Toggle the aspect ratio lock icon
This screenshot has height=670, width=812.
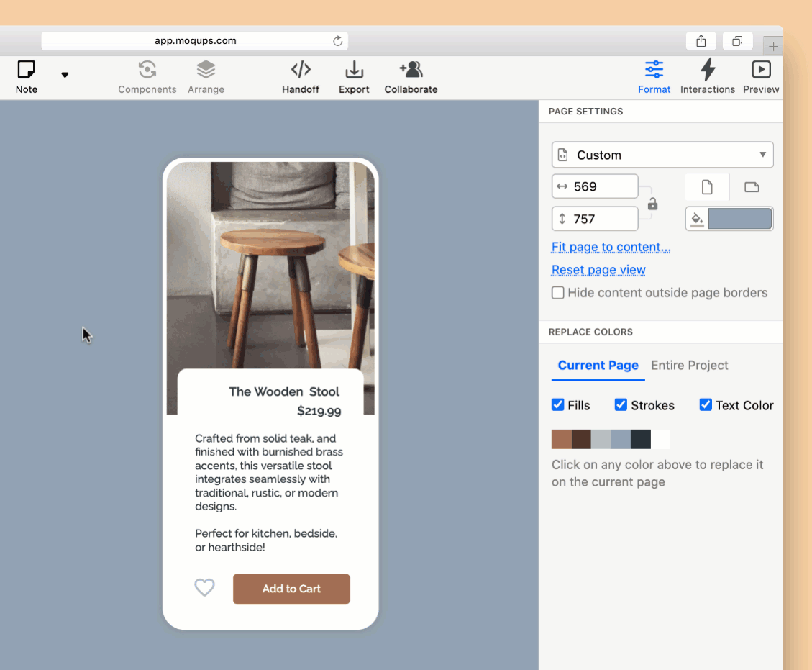coord(652,204)
